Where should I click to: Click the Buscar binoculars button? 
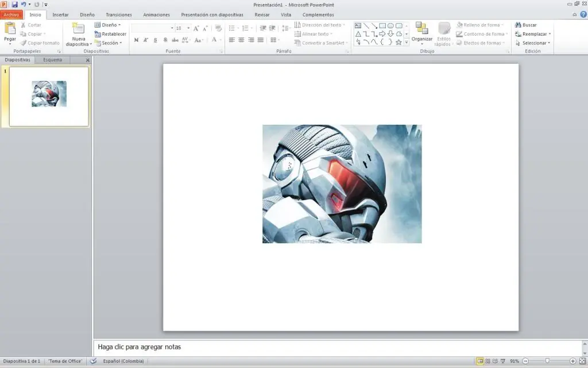[x=526, y=25]
